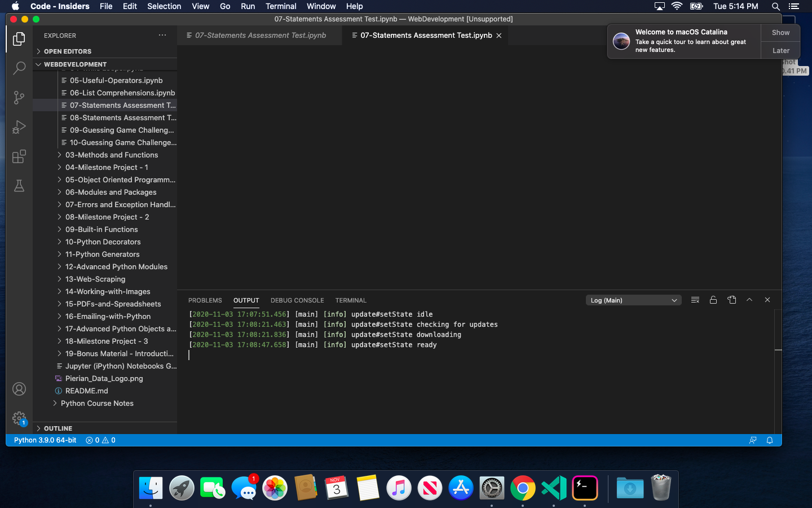Open the Manage settings gear
The width and height of the screenshot is (812, 508).
(20, 418)
